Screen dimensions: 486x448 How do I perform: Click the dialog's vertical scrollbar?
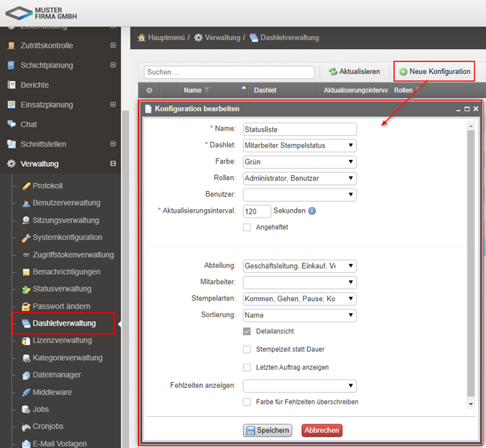471,263
